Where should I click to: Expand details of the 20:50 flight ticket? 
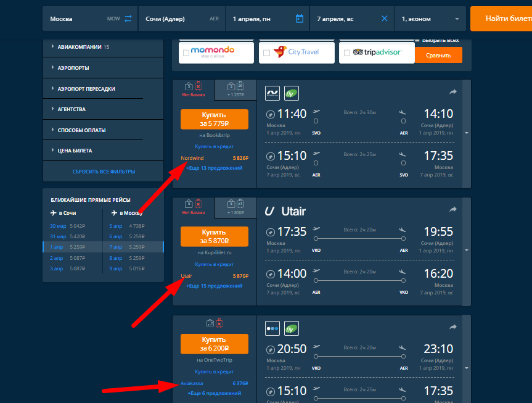coord(467,368)
